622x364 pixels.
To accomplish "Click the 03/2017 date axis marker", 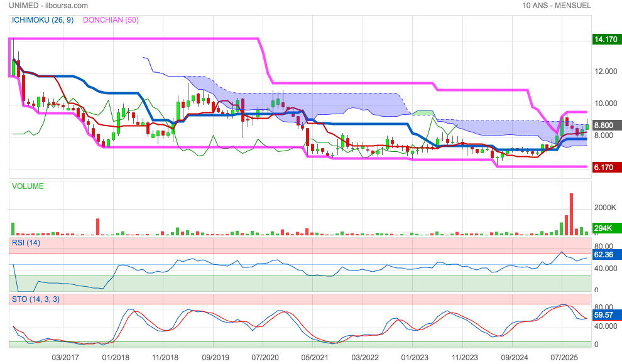I will pos(65,357).
